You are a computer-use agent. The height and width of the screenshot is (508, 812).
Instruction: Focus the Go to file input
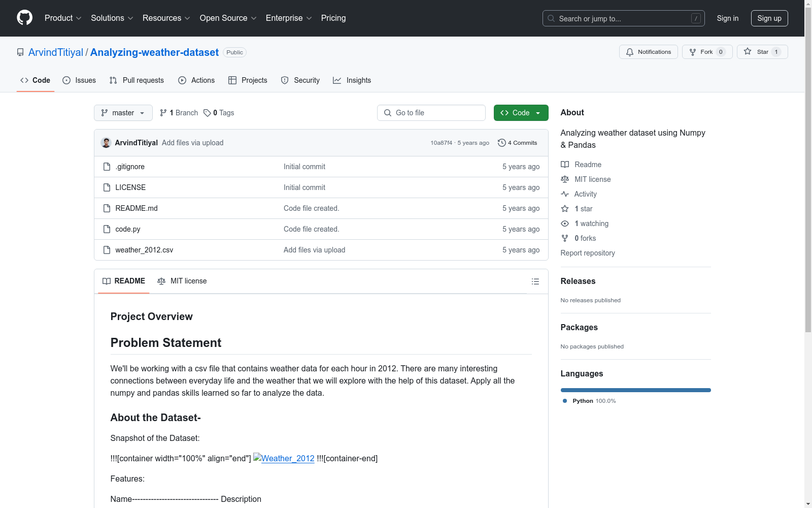pos(431,113)
